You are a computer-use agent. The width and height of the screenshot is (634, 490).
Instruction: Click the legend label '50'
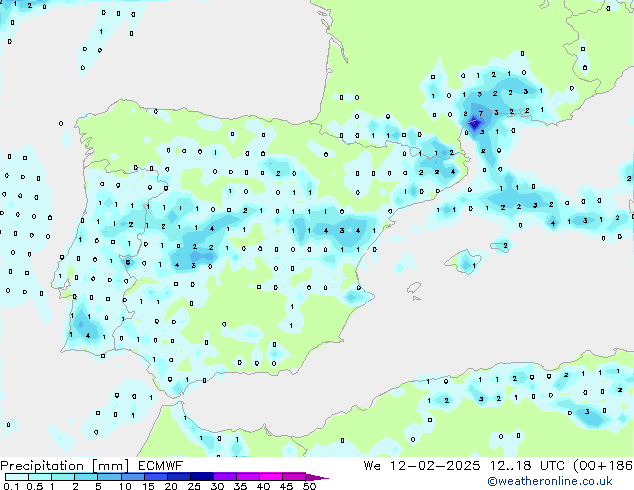click(309, 486)
